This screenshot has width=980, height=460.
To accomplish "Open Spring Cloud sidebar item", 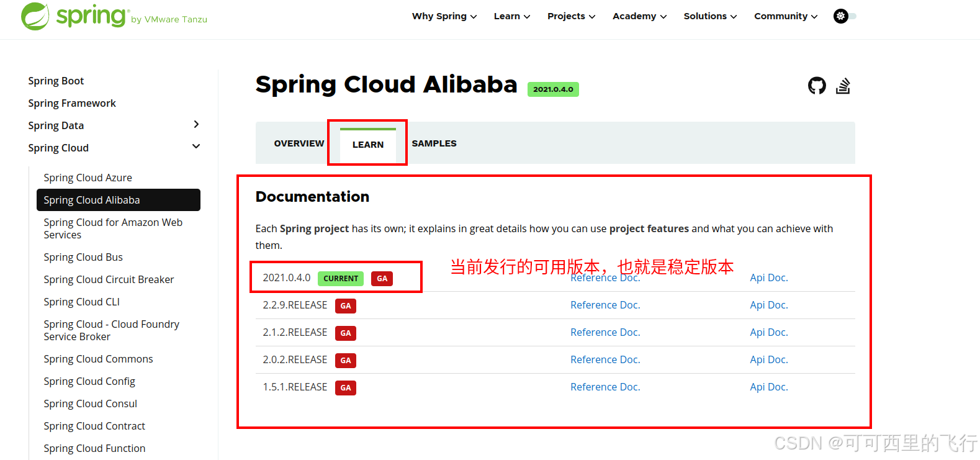I will point(58,148).
